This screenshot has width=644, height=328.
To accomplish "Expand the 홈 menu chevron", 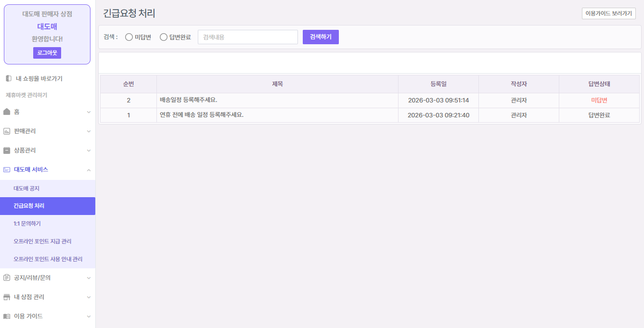I will (89, 112).
